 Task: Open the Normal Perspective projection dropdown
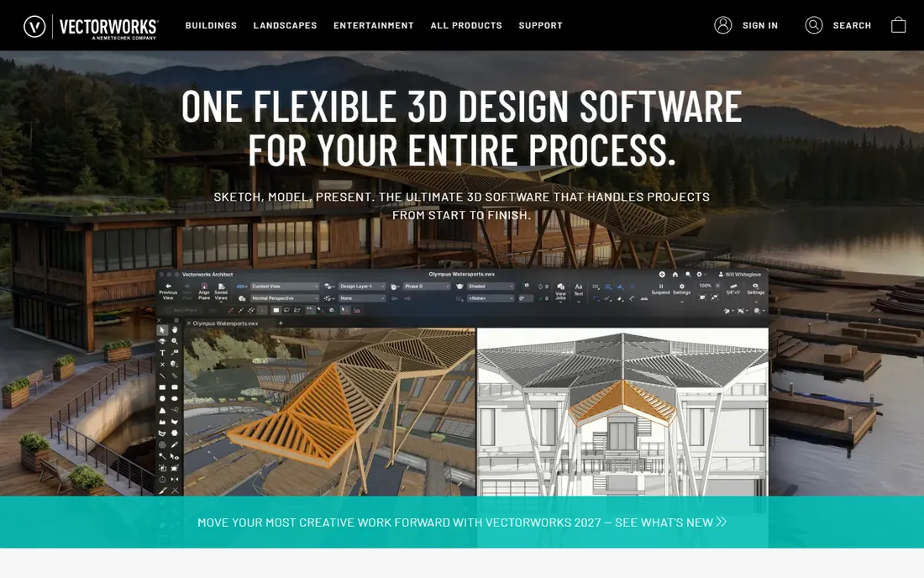point(286,298)
